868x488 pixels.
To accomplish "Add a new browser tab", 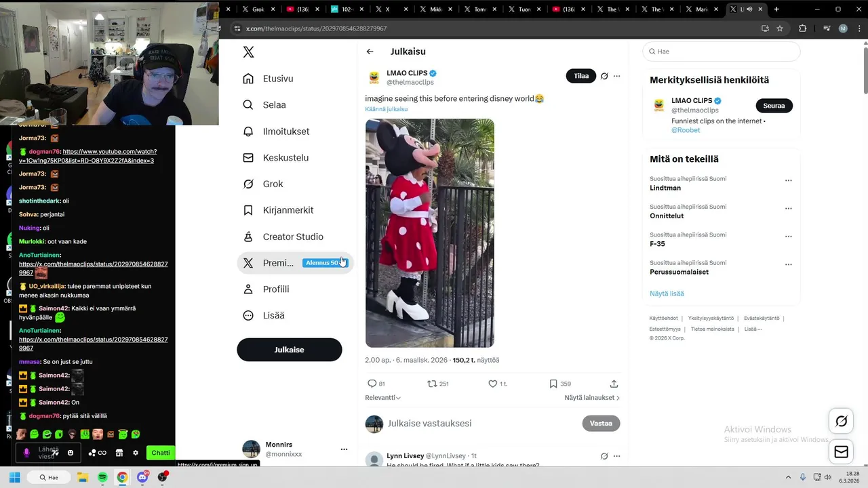I will click(x=776, y=9).
